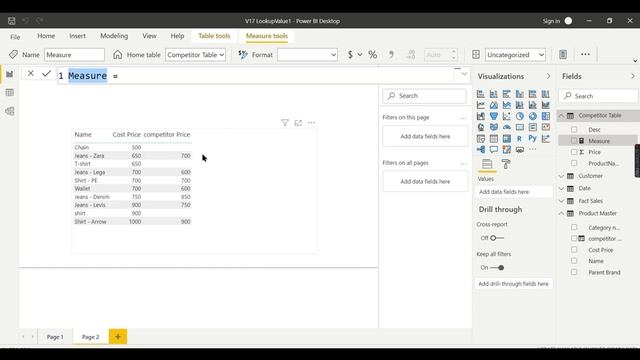Open the Model view sidebar icon

pos(9,111)
